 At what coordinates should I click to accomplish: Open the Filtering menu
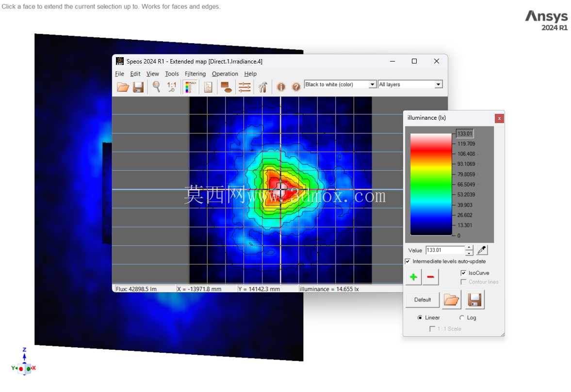195,74
